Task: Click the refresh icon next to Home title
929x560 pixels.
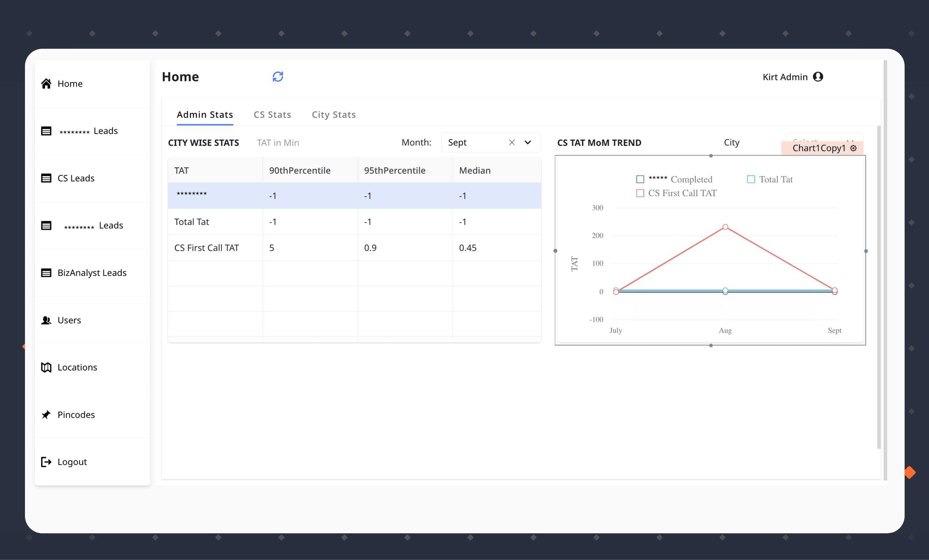Action: (x=278, y=77)
